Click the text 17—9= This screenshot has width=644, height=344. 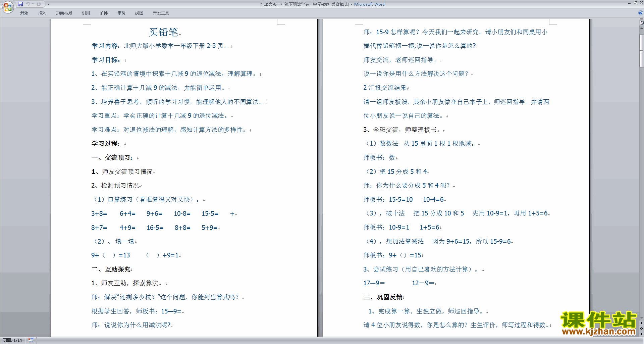(x=374, y=283)
